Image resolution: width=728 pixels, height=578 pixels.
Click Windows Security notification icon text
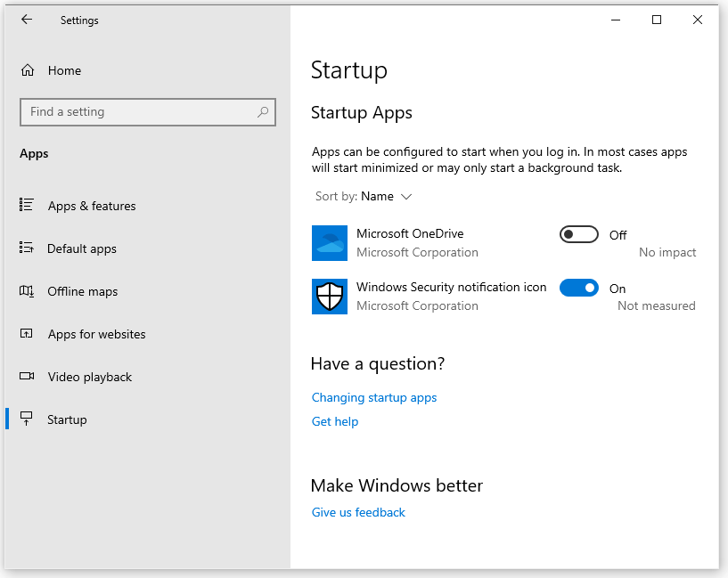[451, 287]
